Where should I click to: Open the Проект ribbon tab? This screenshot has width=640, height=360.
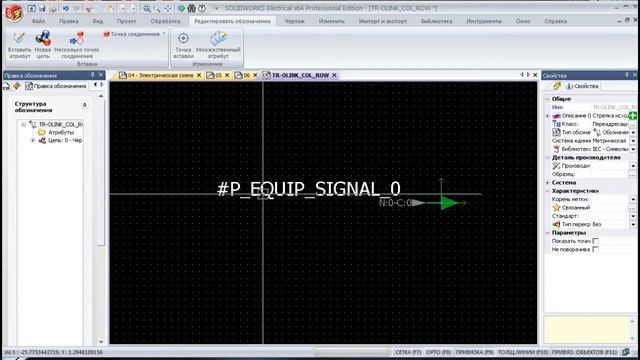pyautogui.click(x=127, y=21)
